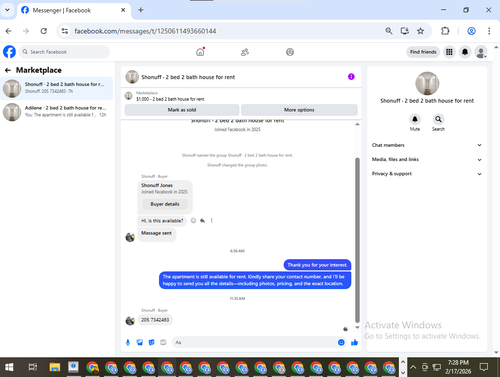Click the back arrow next to Marketplace

(8, 70)
